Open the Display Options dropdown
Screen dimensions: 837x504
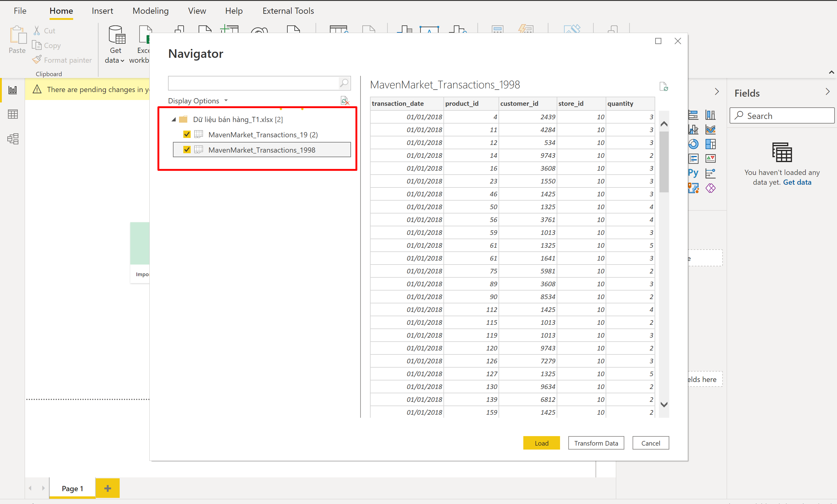pos(198,101)
